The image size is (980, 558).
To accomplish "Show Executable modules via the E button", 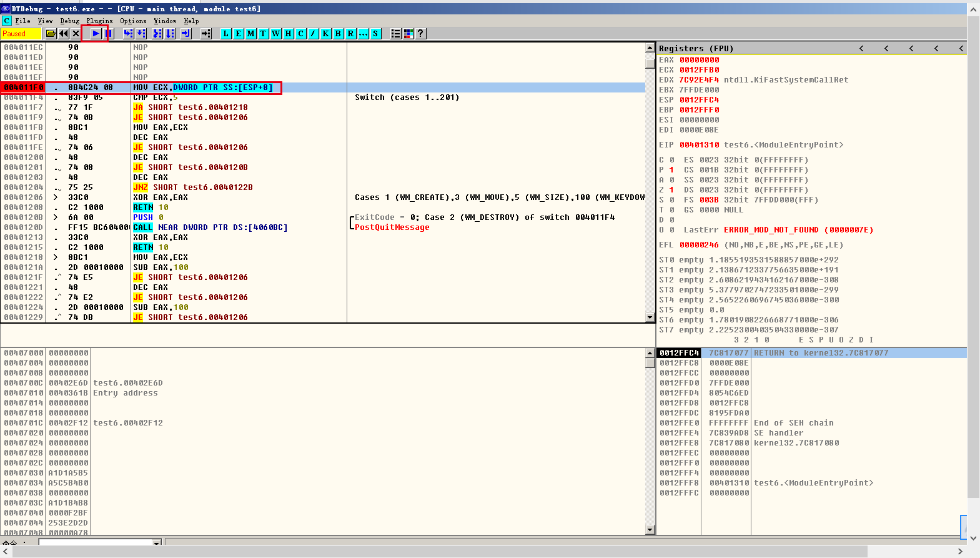I will [x=239, y=34].
